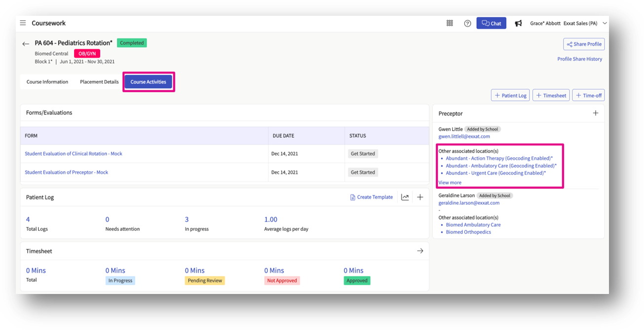Click the STATUS column header
This screenshot has width=644, height=330.
pyautogui.click(x=358, y=136)
